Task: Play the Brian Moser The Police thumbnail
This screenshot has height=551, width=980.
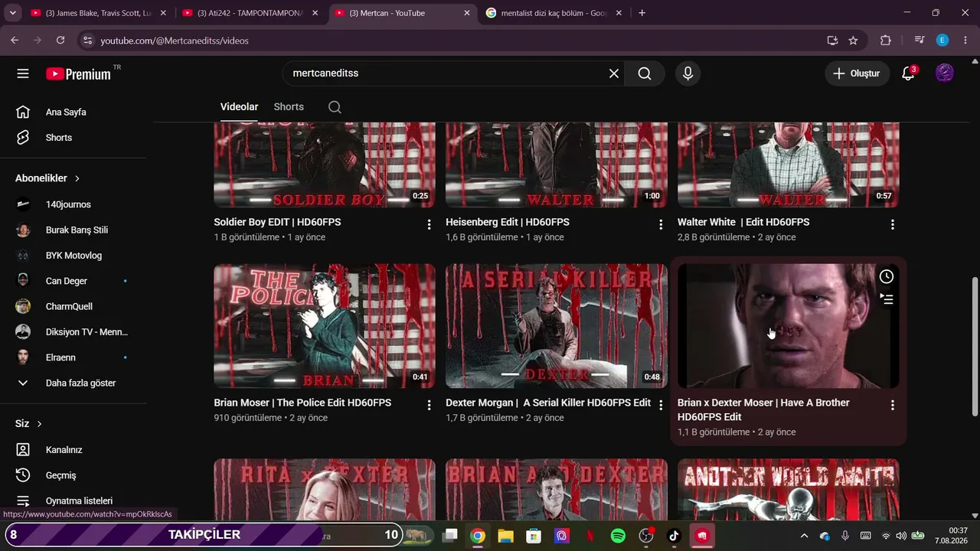Action: (x=325, y=326)
